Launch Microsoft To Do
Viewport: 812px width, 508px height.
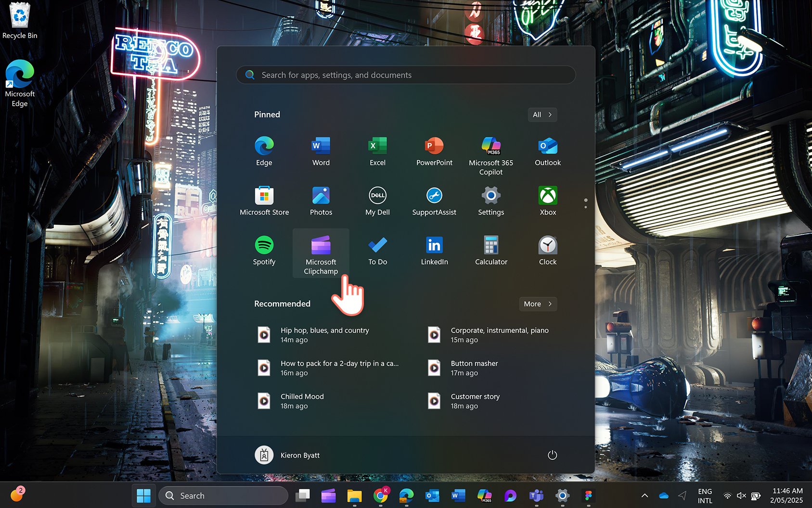click(x=377, y=250)
